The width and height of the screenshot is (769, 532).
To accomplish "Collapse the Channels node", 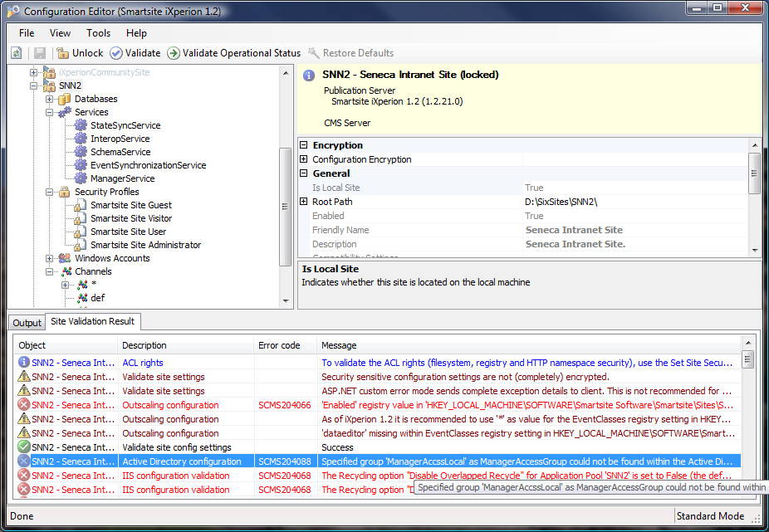I will pyautogui.click(x=49, y=271).
